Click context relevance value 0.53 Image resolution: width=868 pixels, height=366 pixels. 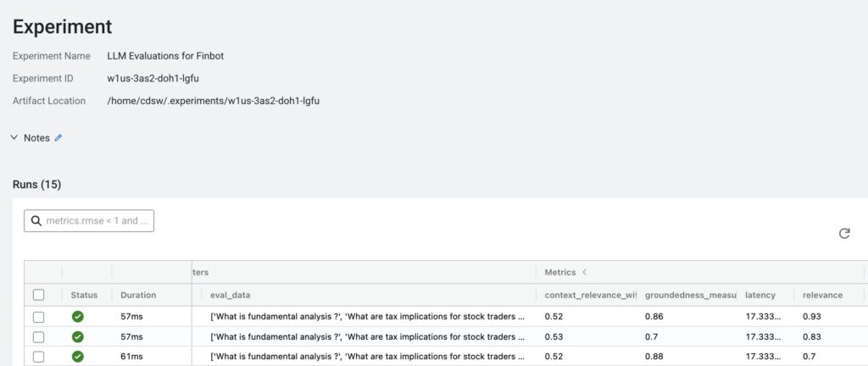pyautogui.click(x=553, y=336)
